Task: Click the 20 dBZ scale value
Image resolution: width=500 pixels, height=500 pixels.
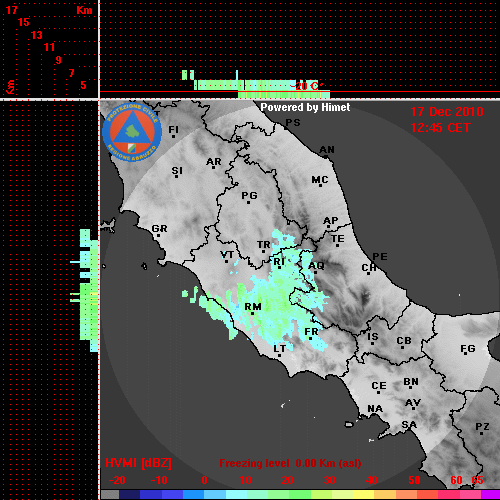Action: coord(287,480)
